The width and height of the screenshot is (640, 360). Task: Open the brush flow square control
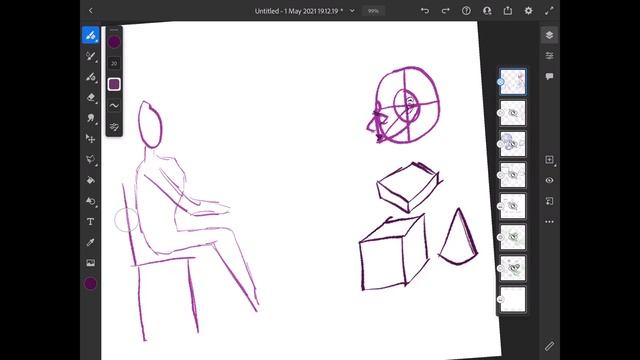click(114, 84)
